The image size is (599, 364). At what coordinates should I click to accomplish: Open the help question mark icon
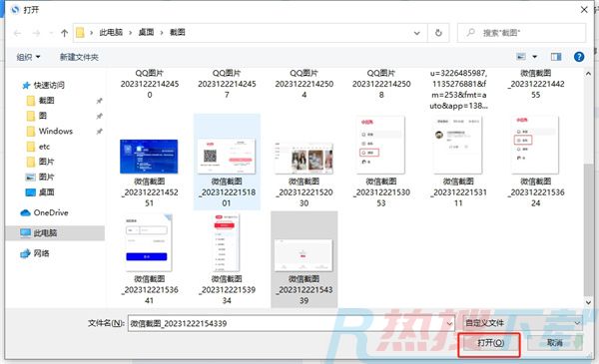click(x=579, y=57)
